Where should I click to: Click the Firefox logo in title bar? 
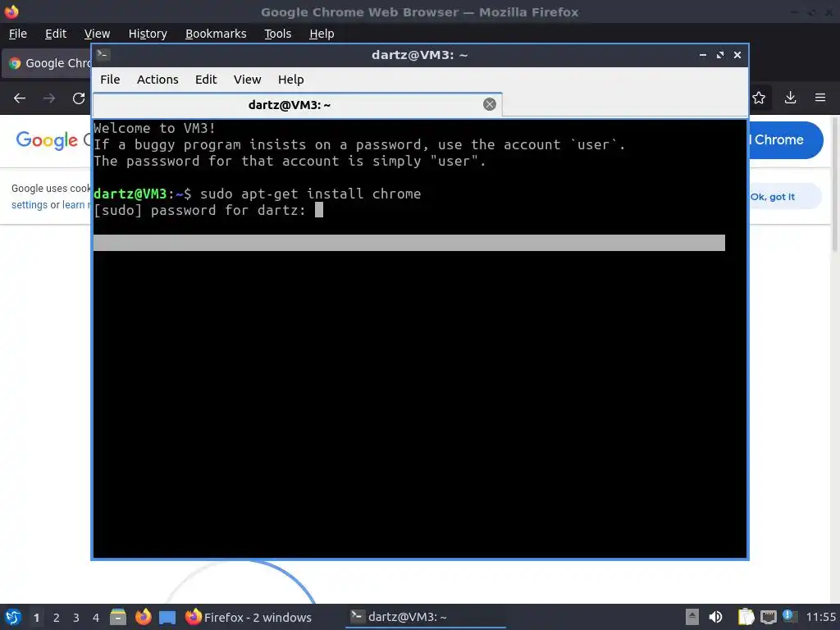click(11, 11)
